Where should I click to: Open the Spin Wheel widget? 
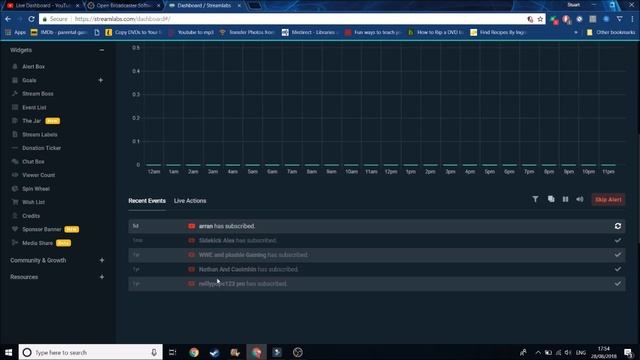(36, 189)
